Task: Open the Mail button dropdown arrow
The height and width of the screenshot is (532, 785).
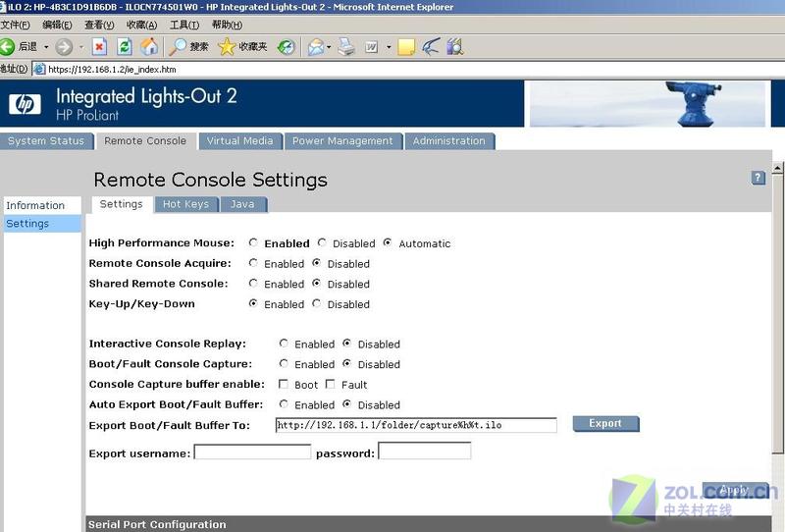Action: (x=329, y=47)
